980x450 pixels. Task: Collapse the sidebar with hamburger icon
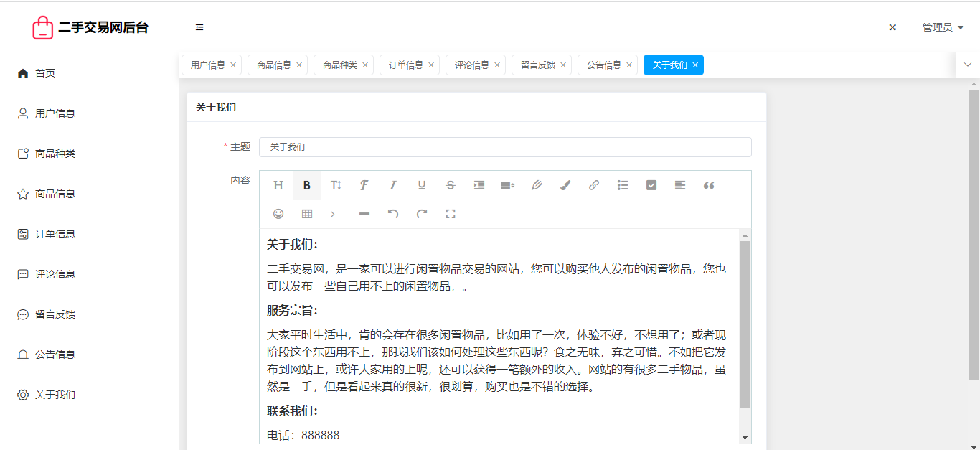point(199,27)
